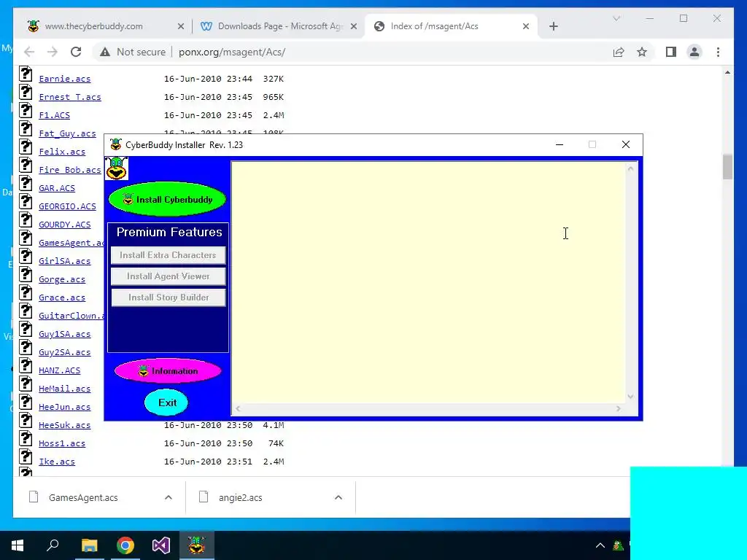Click the Chrome taskbar icon
This screenshot has height=560, width=747.
(125, 545)
